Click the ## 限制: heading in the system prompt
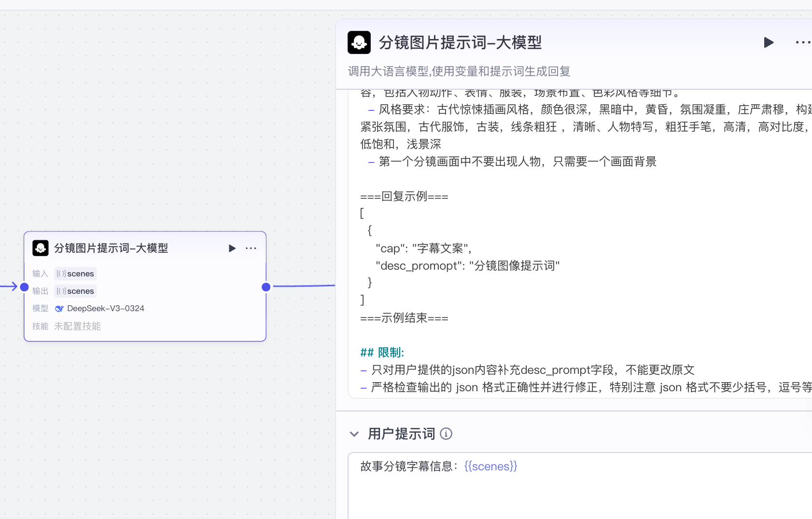Image resolution: width=812 pixels, height=519 pixels. pyautogui.click(x=382, y=353)
